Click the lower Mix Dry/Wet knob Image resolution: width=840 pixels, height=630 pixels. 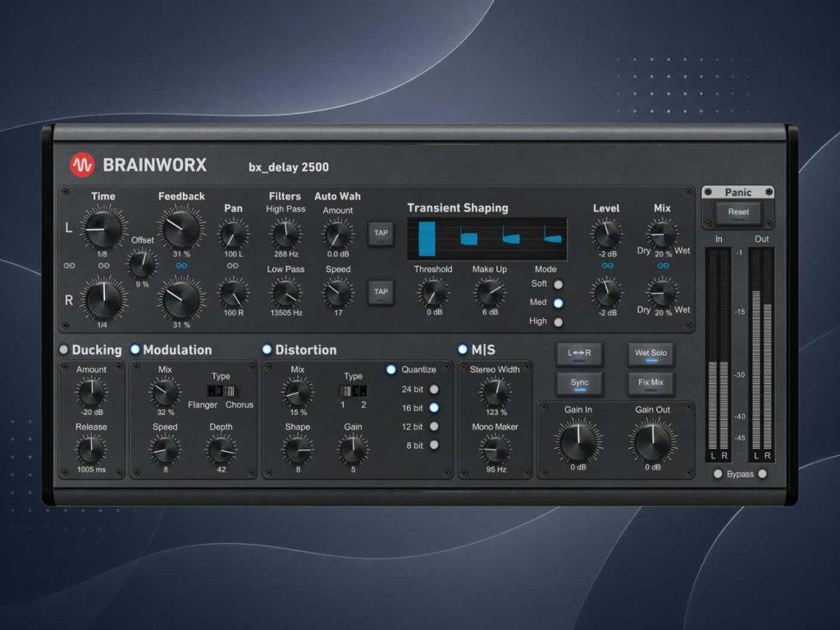click(x=662, y=293)
